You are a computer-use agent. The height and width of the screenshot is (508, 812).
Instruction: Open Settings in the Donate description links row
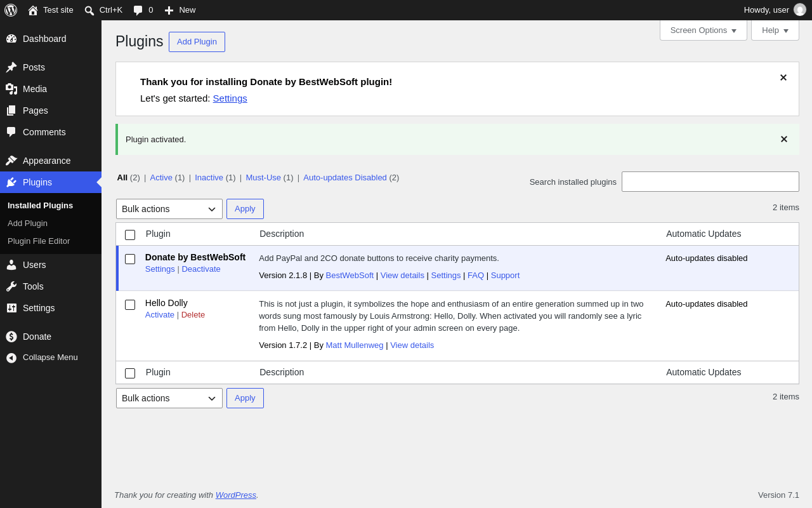tap(446, 276)
